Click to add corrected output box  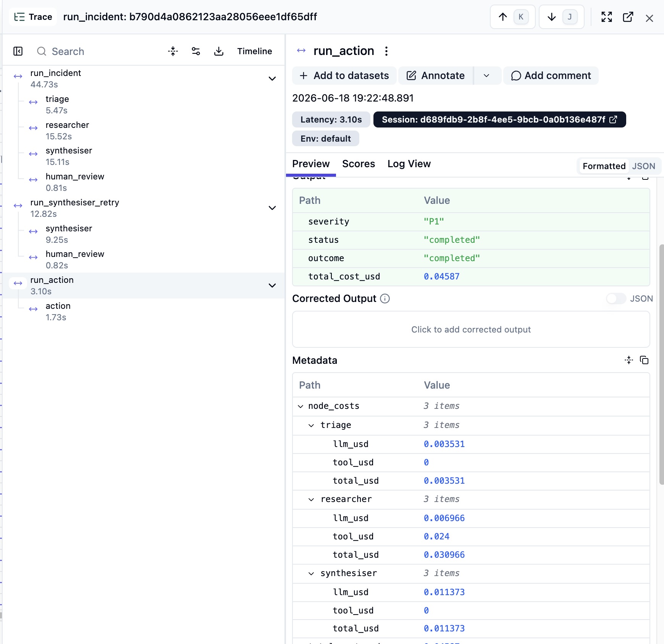point(471,329)
